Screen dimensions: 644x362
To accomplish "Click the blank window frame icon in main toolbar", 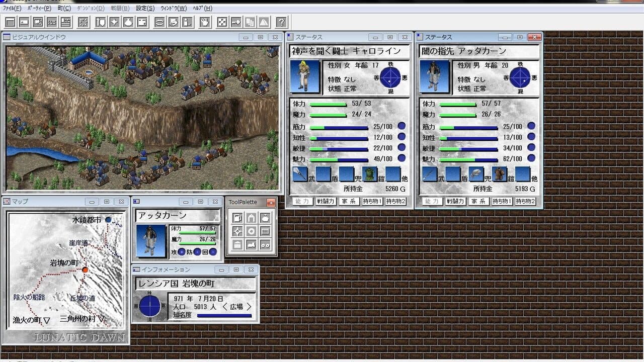I will point(10,22).
